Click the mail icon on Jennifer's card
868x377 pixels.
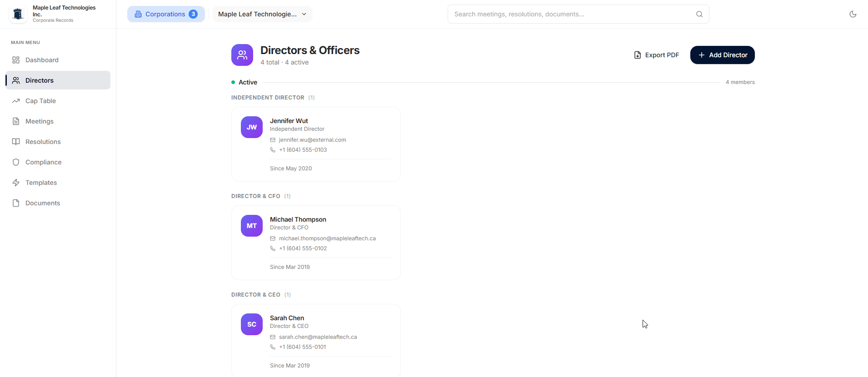point(273,140)
